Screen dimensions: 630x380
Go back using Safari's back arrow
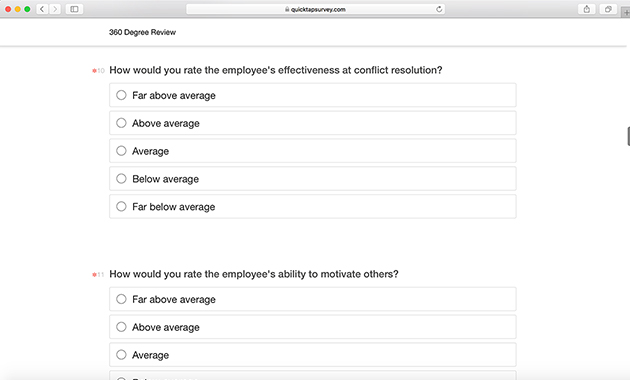tap(42, 9)
